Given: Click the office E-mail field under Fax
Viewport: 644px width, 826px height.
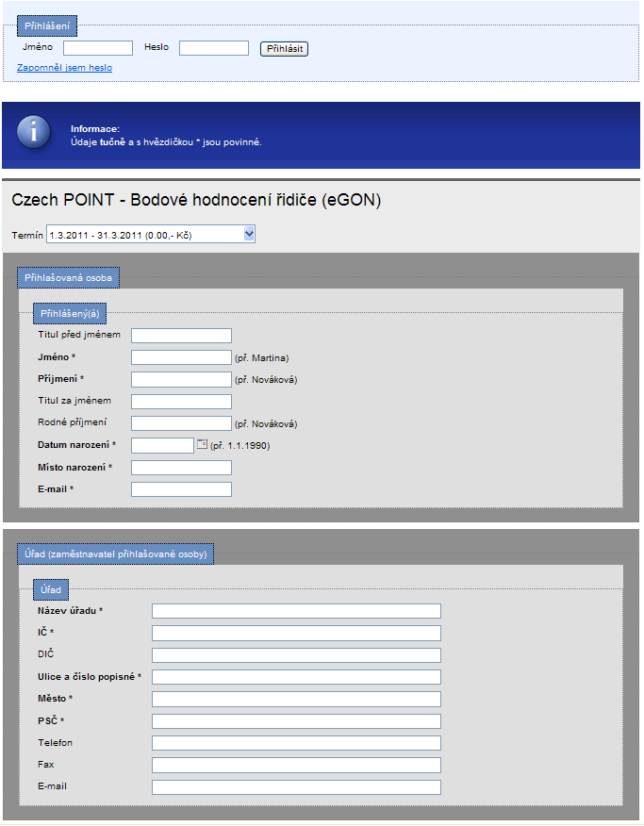Looking at the screenshot, I should pyautogui.click(x=296, y=787).
